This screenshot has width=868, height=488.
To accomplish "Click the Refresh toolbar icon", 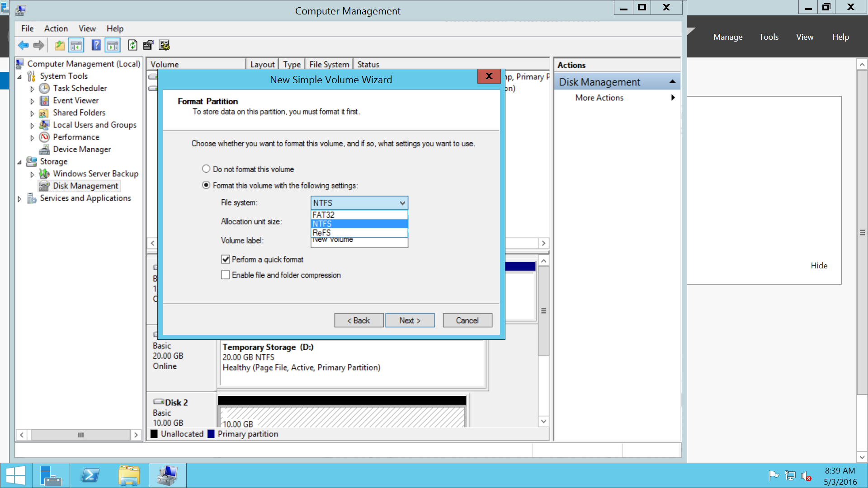I will pos(132,45).
